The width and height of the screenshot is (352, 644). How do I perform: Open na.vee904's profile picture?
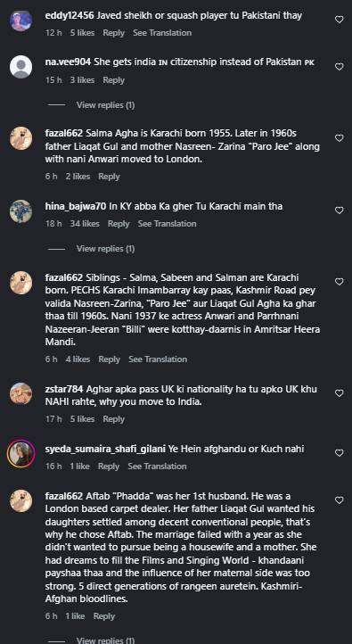20,67
